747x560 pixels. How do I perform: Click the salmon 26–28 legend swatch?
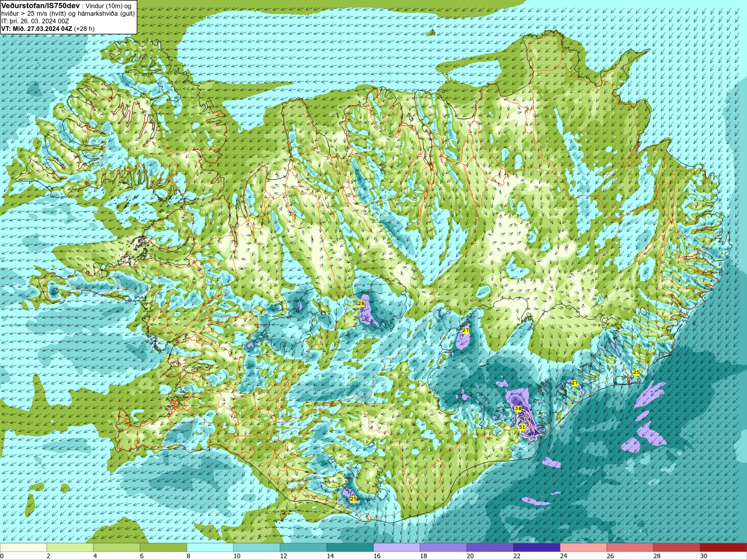pos(630,548)
